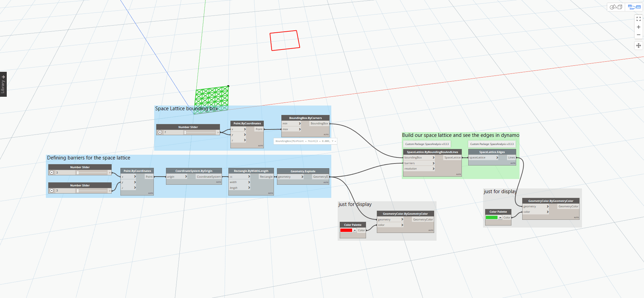
Task: Zoom out with the minus icon
Action: click(x=638, y=35)
